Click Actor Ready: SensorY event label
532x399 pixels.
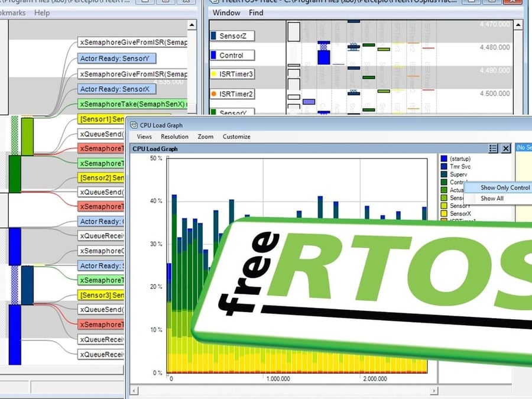coord(116,59)
